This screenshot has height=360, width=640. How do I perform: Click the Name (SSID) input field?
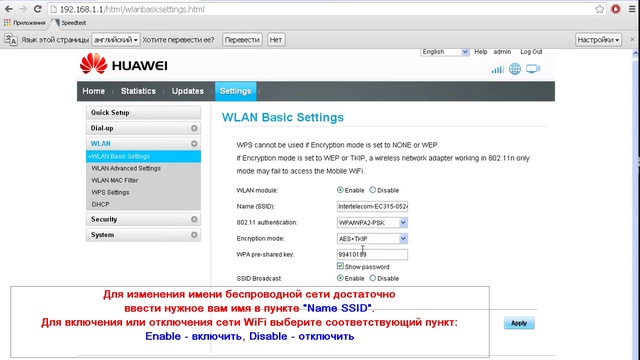click(372, 207)
